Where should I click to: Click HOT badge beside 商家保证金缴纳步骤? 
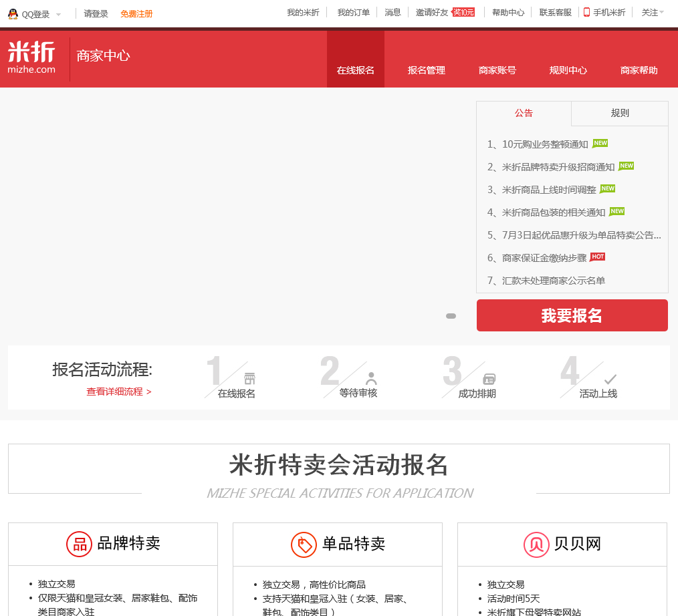[x=598, y=257]
